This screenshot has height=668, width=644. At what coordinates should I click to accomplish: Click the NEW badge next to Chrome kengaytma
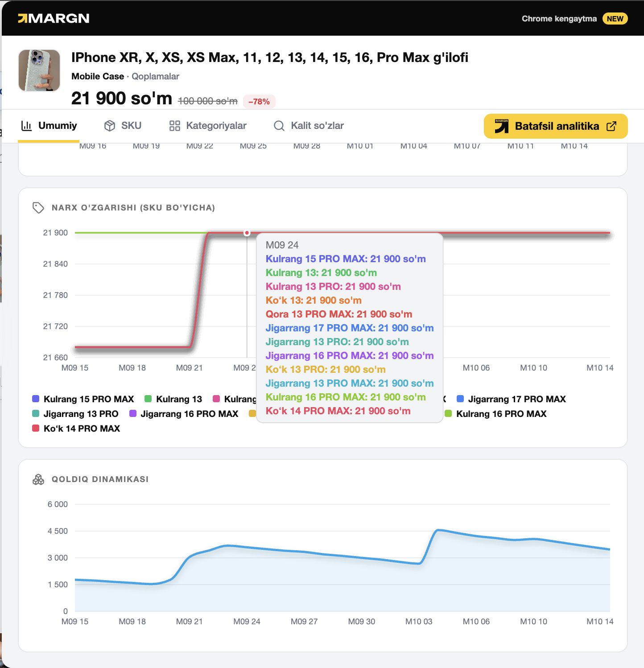pos(615,19)
